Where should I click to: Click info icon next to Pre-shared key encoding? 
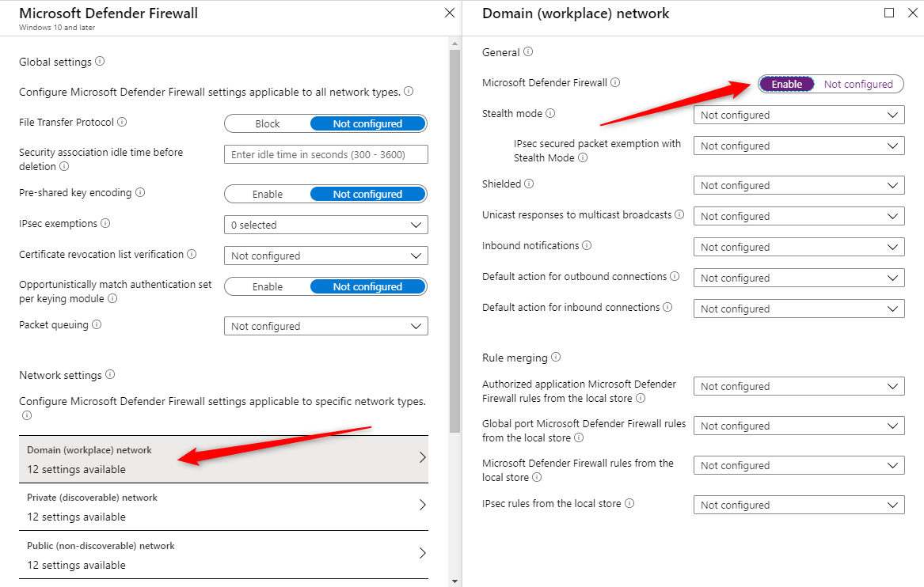coord(140,192)
